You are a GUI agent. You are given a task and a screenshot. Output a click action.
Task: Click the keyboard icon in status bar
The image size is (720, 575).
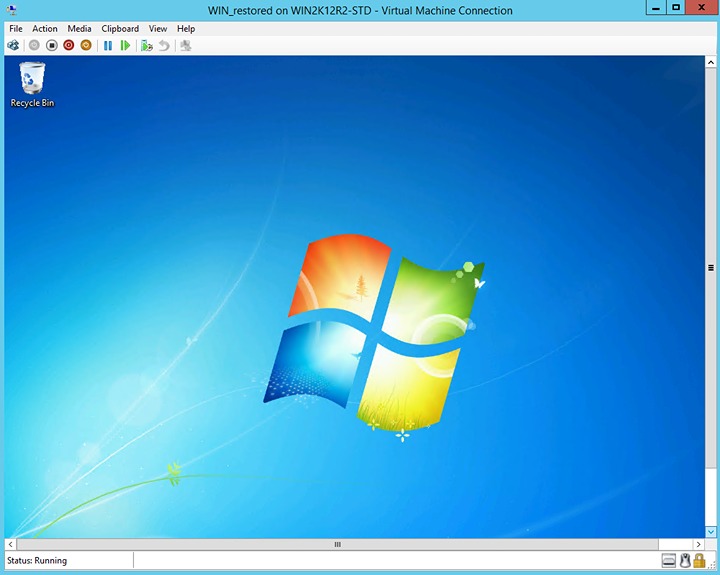tap(668, 561)
